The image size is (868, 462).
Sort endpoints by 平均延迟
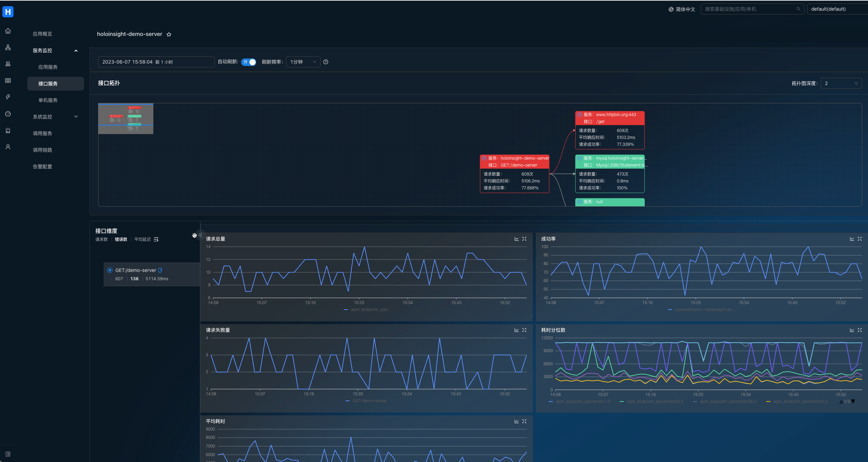point(142,239)
